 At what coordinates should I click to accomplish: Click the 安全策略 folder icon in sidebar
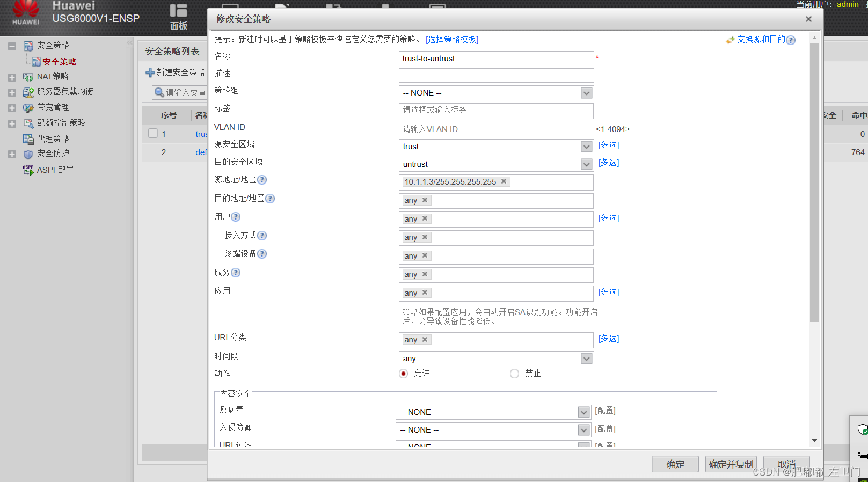pyautogui.click(x=28, y=46)
